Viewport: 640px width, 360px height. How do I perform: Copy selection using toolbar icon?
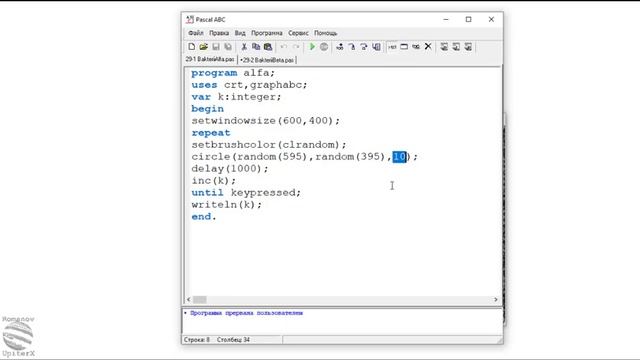click(x=256, y=47)
